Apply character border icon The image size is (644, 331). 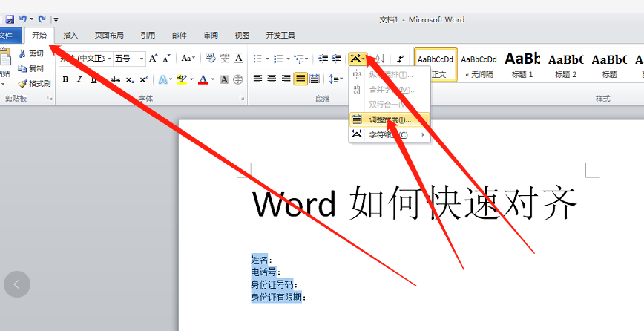238,59
